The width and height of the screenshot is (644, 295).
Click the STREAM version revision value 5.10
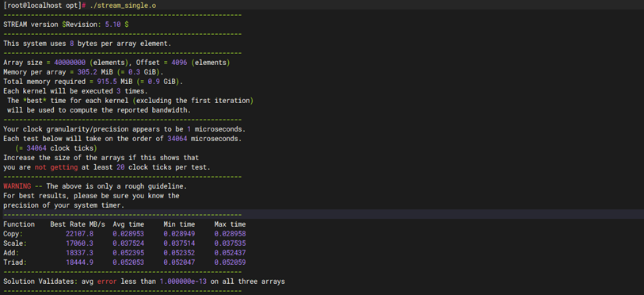pyautogui.click(x=113, y=25)
